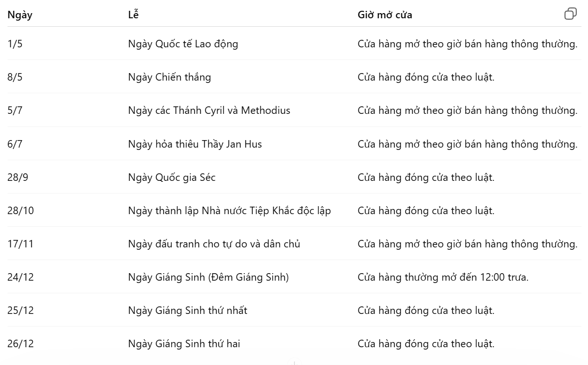The width and height of the screenshot is (588, 365).
Task: Click Ngày Giáng Sinh thứ nhất
Action: [188, 311]
